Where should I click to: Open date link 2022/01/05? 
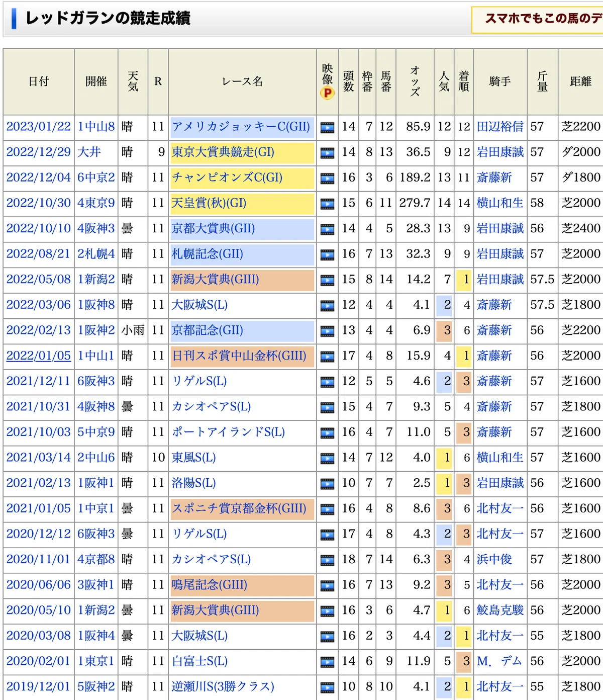[39, 356]
